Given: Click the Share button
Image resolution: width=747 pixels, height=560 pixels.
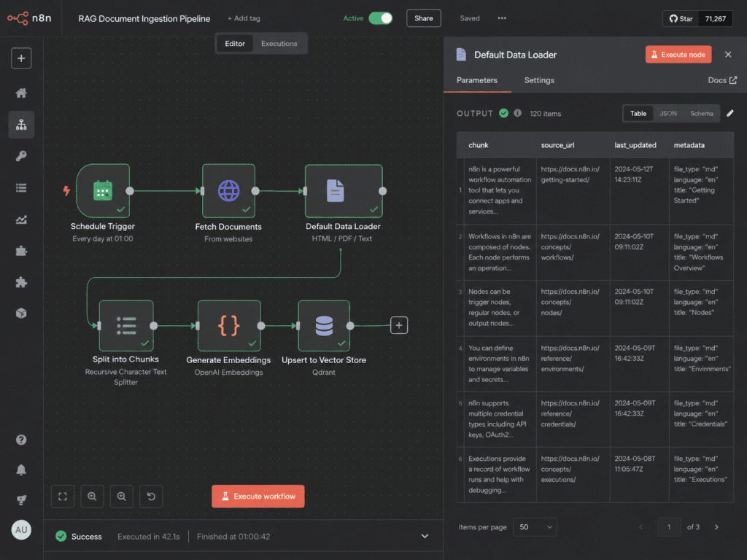Looking at the screenshot, I should click(x=424, y=18).
